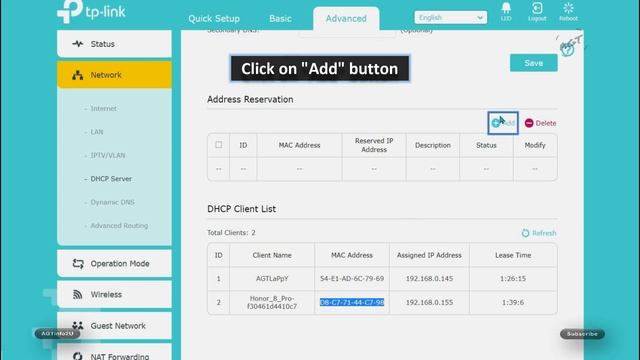Click the Modify column header
The height and width of the screenshot is (360, 640).
(x=535, y=145)
